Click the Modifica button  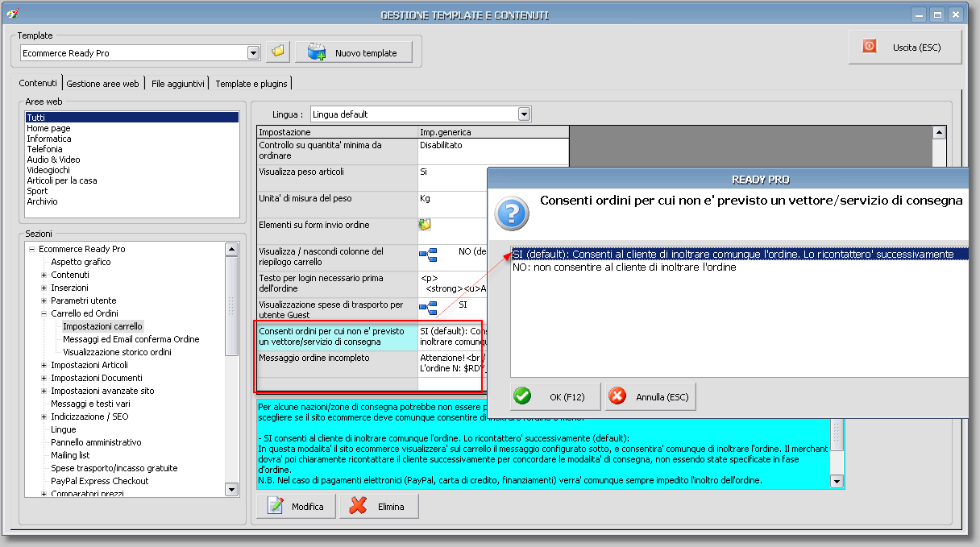click(x=295, y=506)
